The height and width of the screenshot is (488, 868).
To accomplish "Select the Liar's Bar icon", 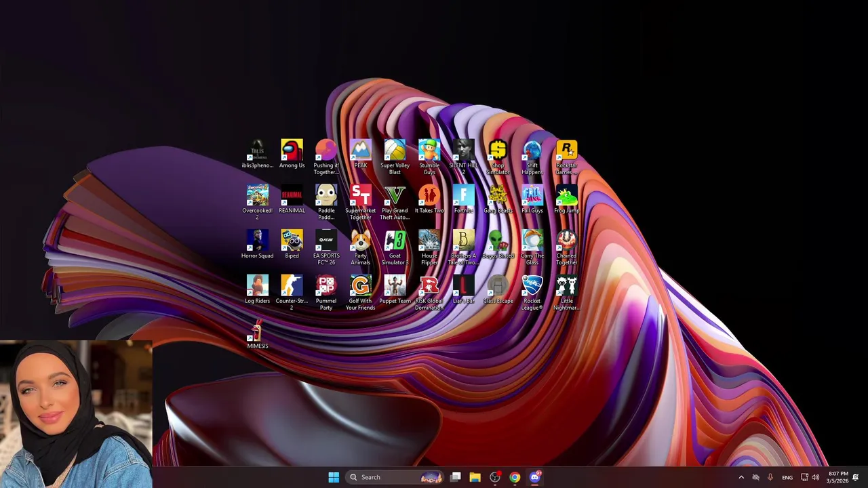I will click(464, 289).
